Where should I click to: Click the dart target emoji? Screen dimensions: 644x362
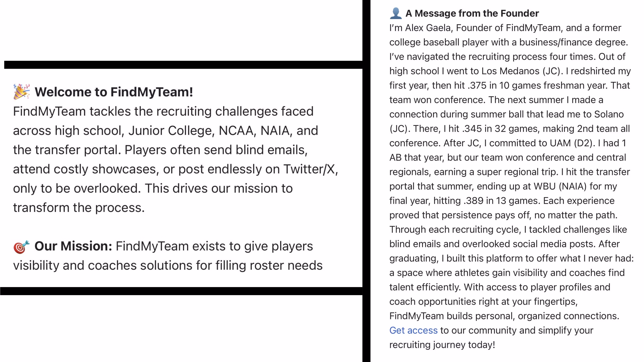(21, 247)
